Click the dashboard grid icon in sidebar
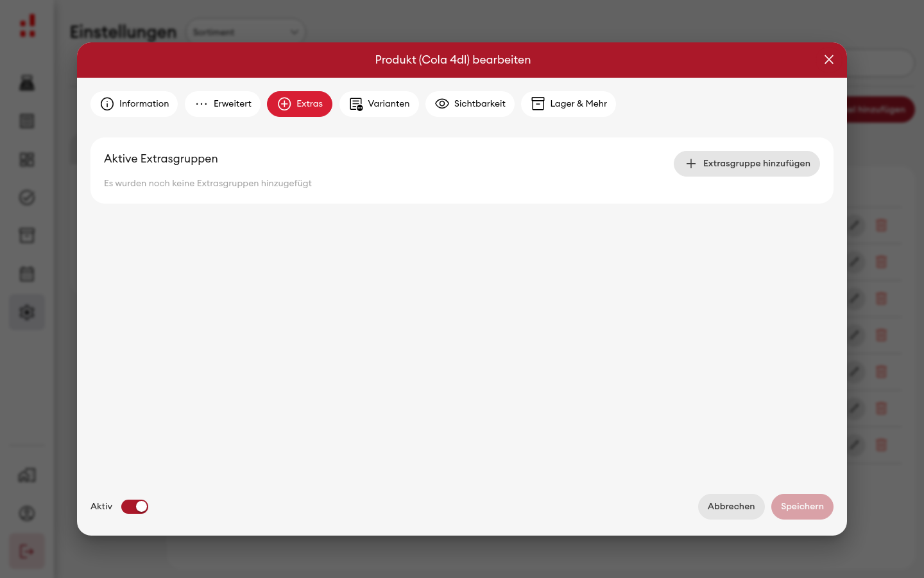Image resolution: width=924 pixels, height=578 pixels. (27, 159)
